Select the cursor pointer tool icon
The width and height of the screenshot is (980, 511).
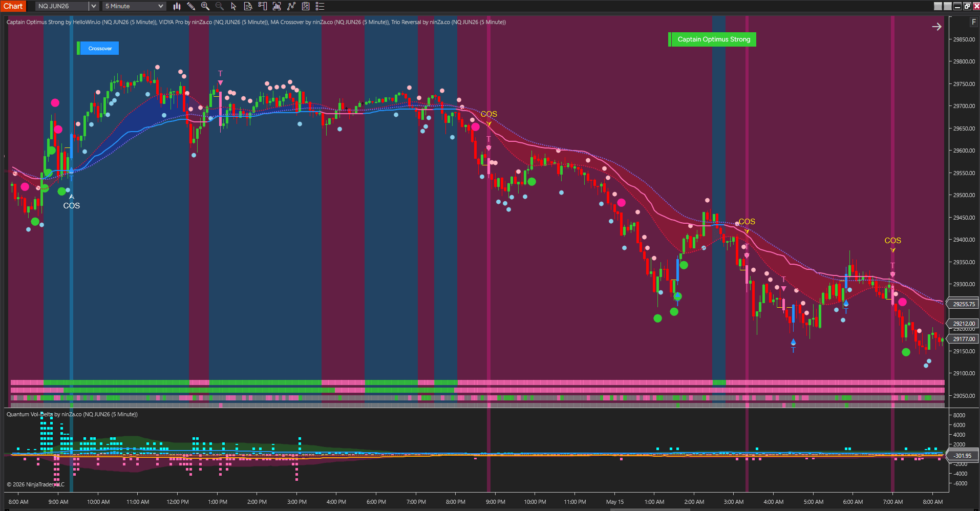233,6
